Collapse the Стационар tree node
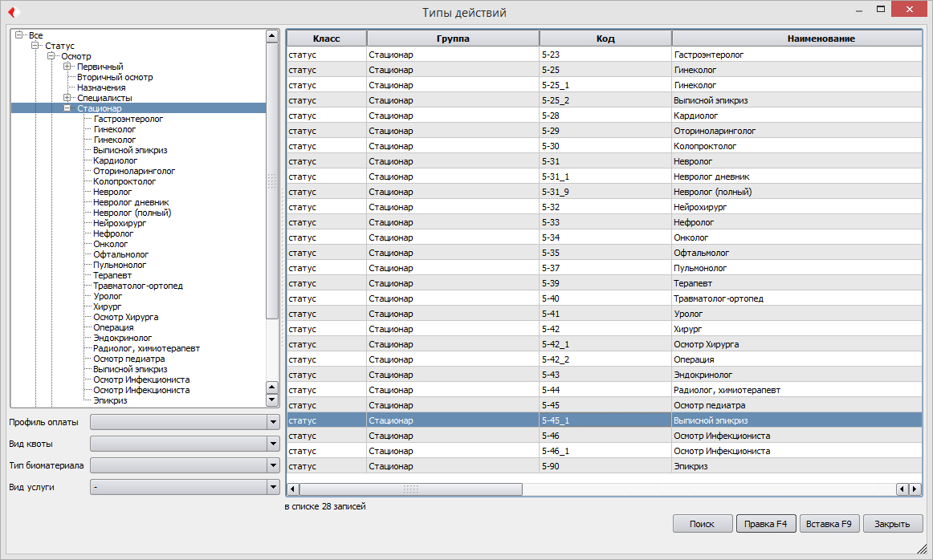Screen dimensions: 933x560 pos(67,108)
